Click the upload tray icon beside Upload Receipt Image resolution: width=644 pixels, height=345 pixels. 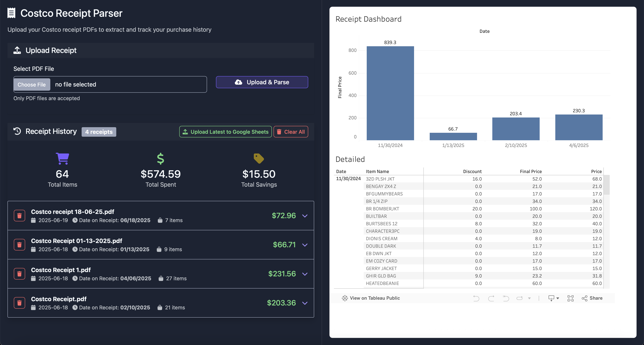click(17, 50)
